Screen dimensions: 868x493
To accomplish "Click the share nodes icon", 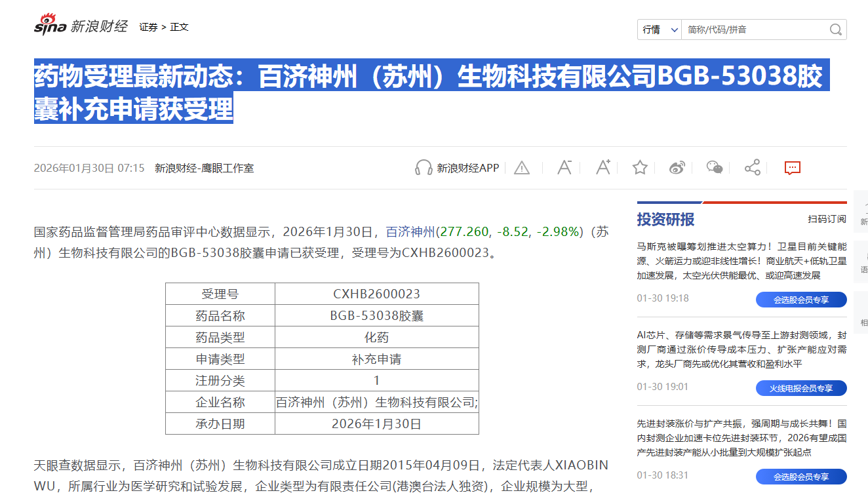I will coord(753,167).
